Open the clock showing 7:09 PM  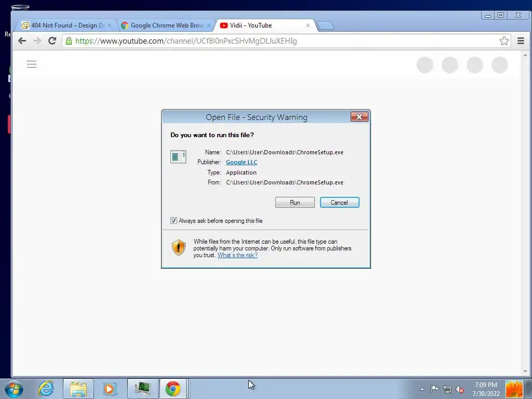click(x=486, y=389)
